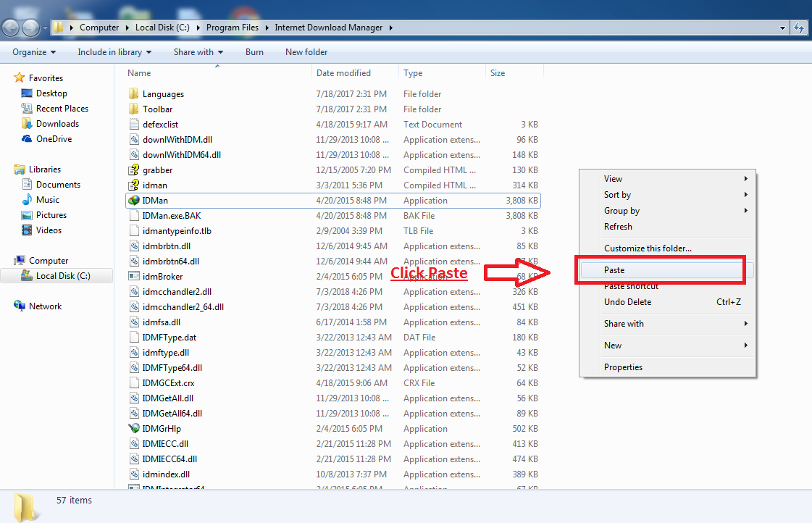
Task: Select the IDMGrHlp application icon
Action: [x=133, y=428]
